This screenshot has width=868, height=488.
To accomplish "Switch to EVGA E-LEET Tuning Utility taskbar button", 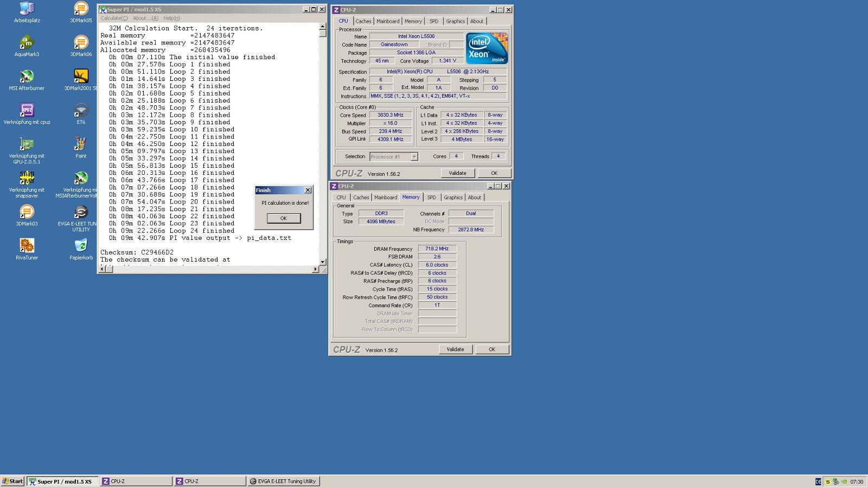I will tap(284, 481).
